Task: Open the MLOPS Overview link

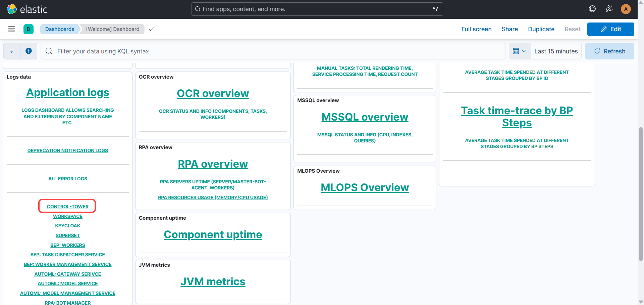Action: click(x=365, y=188)
